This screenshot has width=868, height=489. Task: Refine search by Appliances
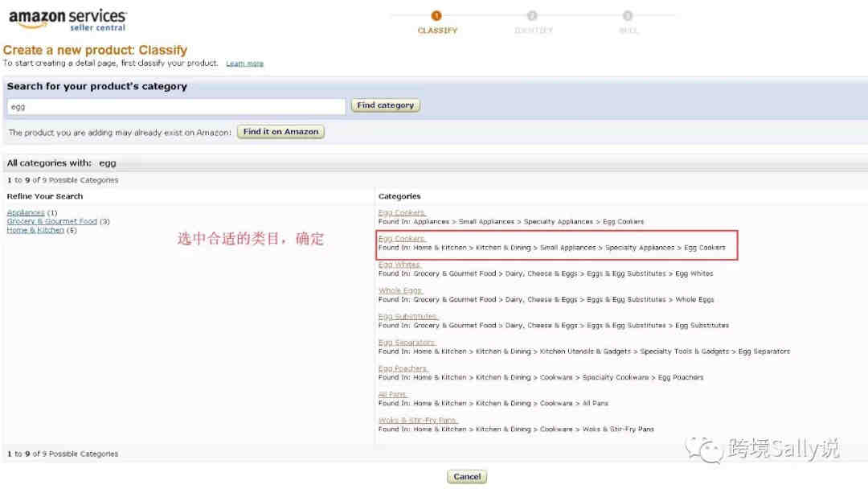(26, 212)
